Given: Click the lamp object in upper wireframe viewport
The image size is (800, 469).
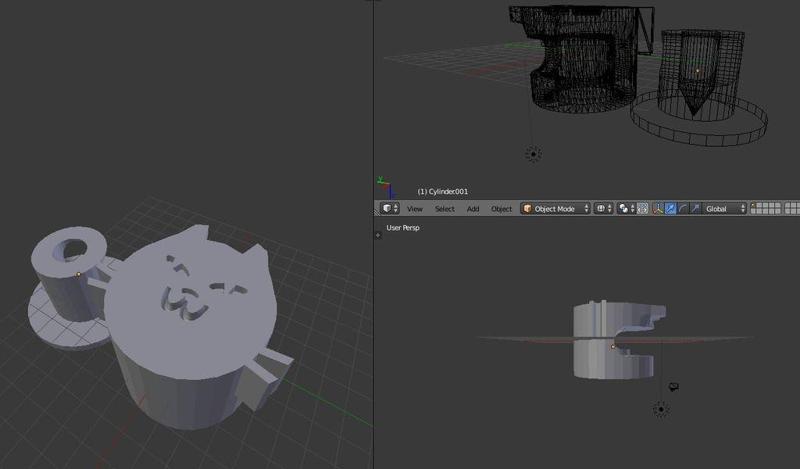Looking at the screenshot, I should [534, 154].
